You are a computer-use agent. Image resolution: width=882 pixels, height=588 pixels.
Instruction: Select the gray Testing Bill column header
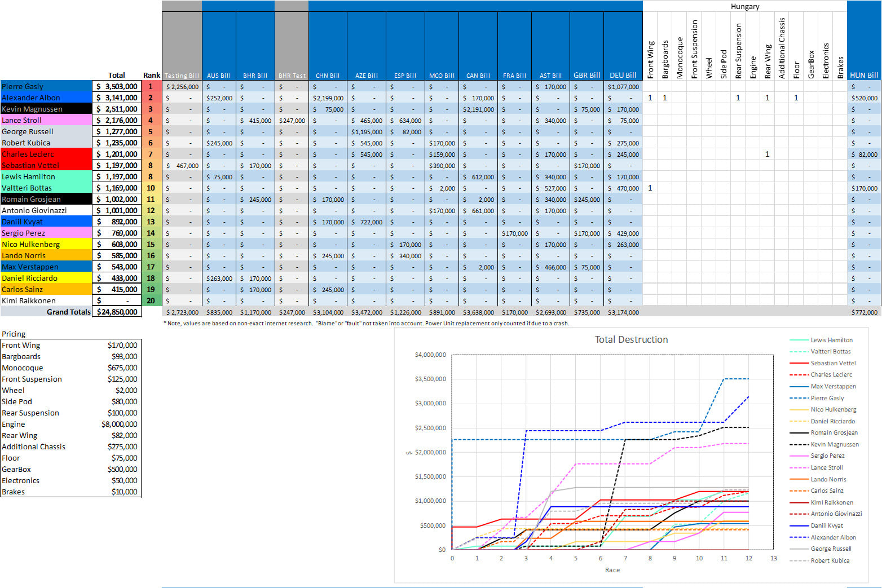click(182, 75)
